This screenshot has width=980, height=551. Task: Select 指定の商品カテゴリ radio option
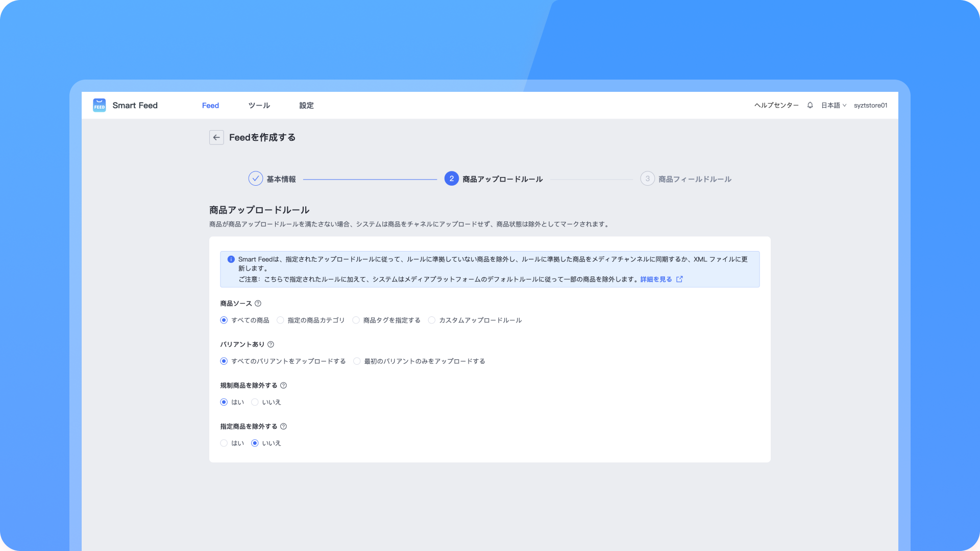pos(280,320)
